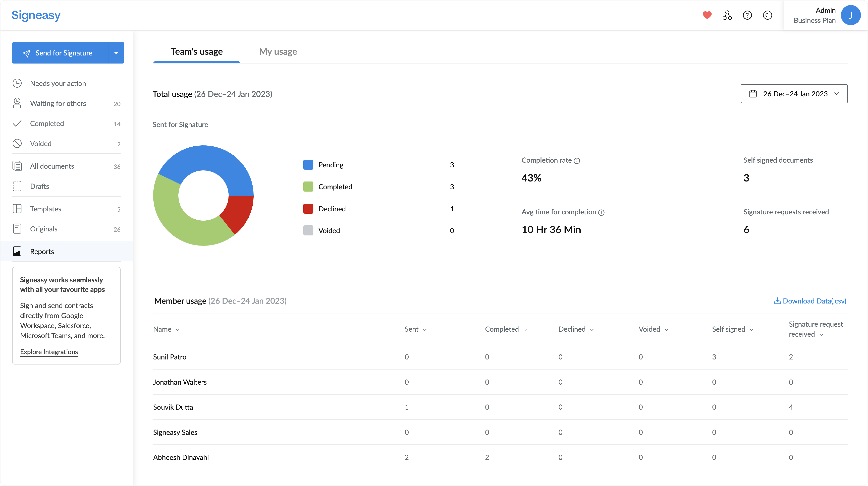Open the Explore Integrations link
Screen dimensions: 868x486
point(49,352)
